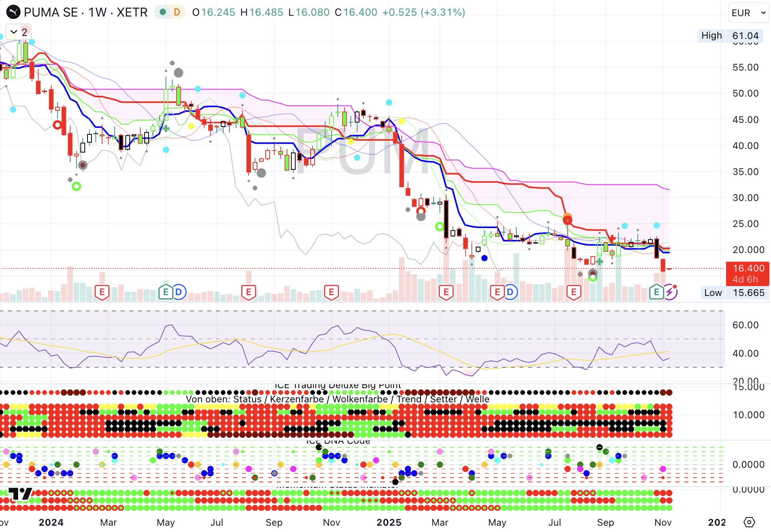The image size is (771, 532).
Task: Click the red earnings marker near Mar 2025
Action: tap(446, 292)
